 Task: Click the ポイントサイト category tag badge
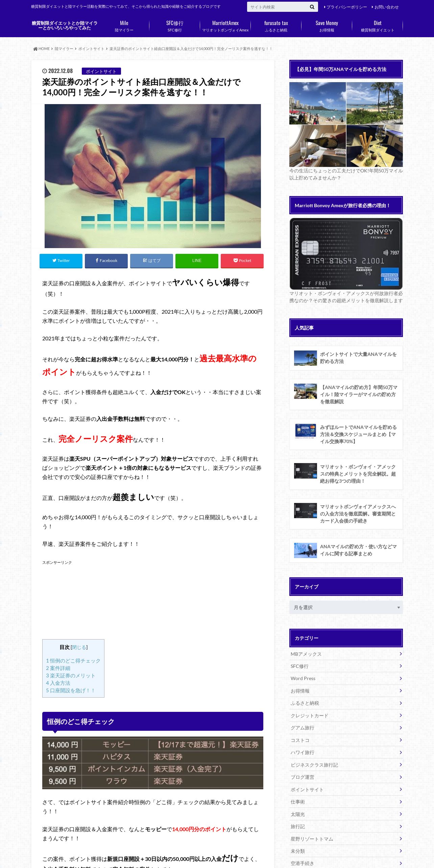click(x=101, y=71)
